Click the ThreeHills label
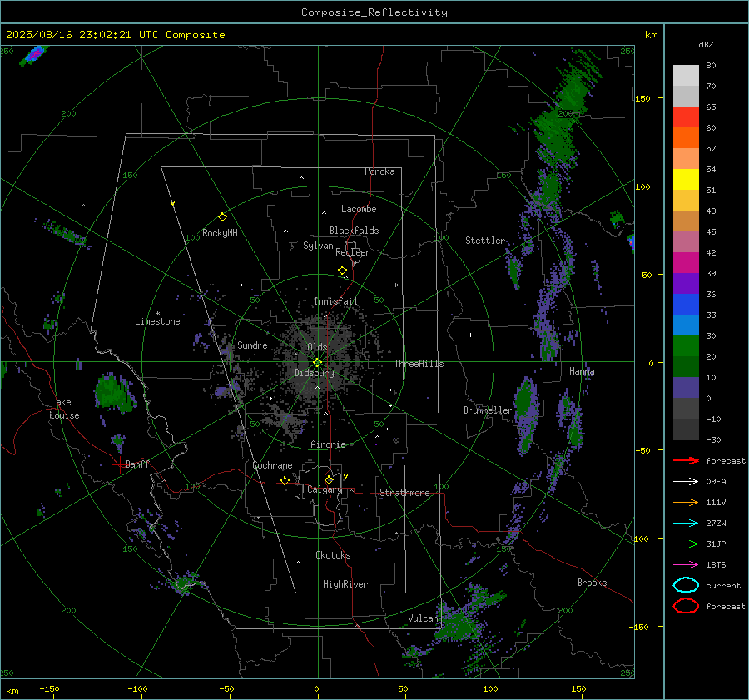 click(x=419, y=364)
